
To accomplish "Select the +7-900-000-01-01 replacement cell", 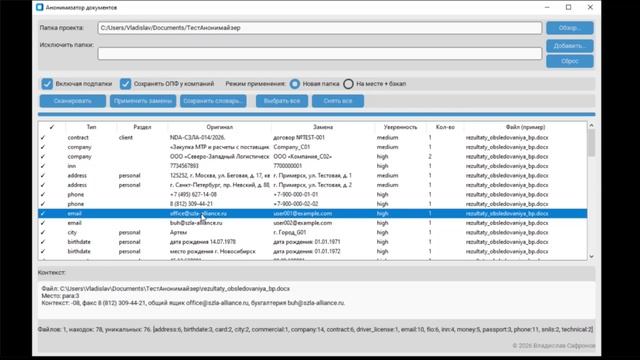I will pos(296,194).
